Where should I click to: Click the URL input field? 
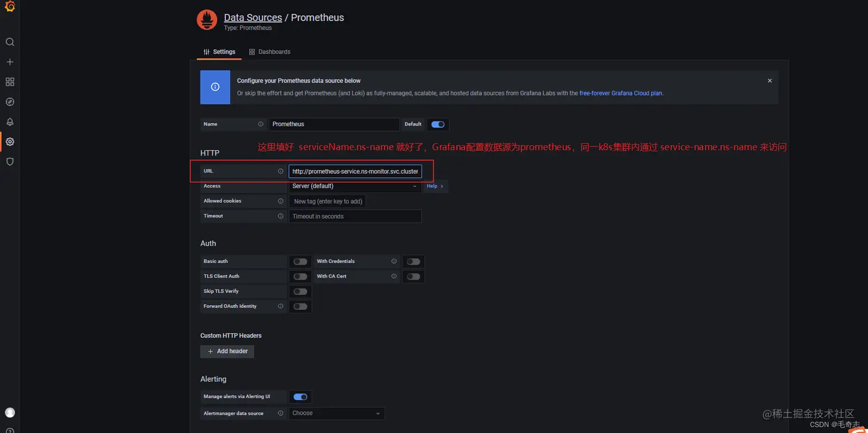pyautogui.click(x=355, y=171)
